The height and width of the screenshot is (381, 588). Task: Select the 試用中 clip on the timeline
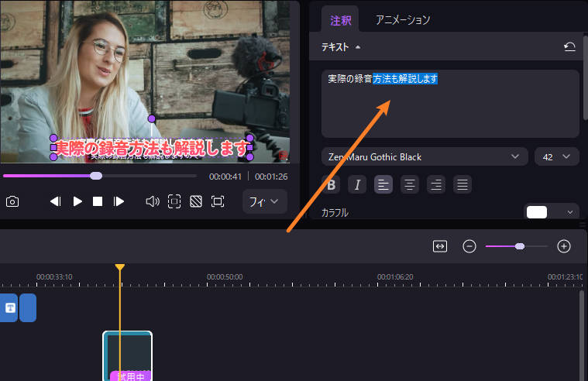point(128,356)
